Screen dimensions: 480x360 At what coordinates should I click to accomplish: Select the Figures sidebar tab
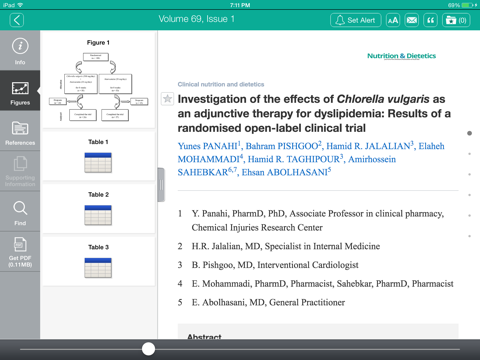20,91
